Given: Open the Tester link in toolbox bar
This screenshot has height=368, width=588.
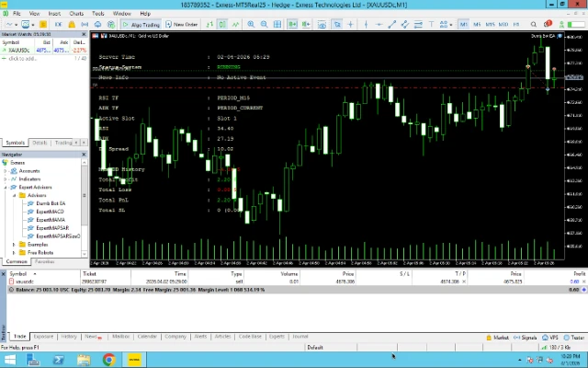Looking at the screenshot, I should [x=574, y=338].
